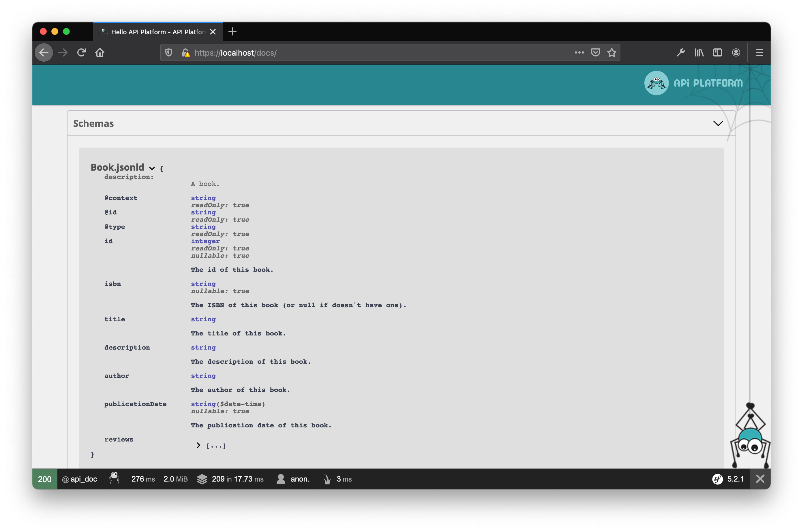This screenshot has height=532, width=803.
Task: Select the Hello API Platform browser tab
Action: [x=153, y=31]
